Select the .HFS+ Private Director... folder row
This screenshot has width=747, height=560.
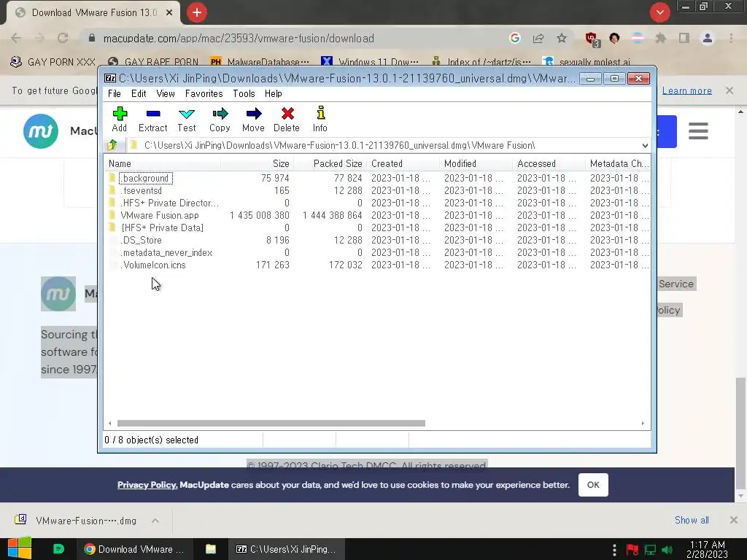pos(377,203)
